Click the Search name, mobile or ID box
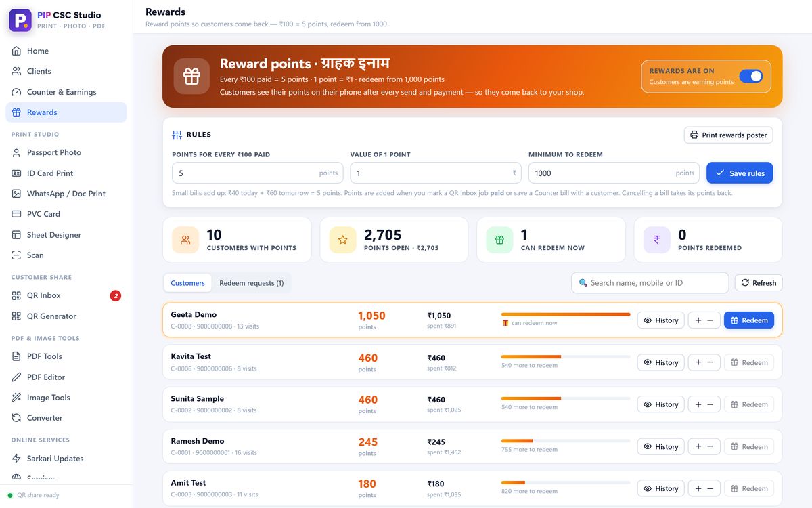 650,283
